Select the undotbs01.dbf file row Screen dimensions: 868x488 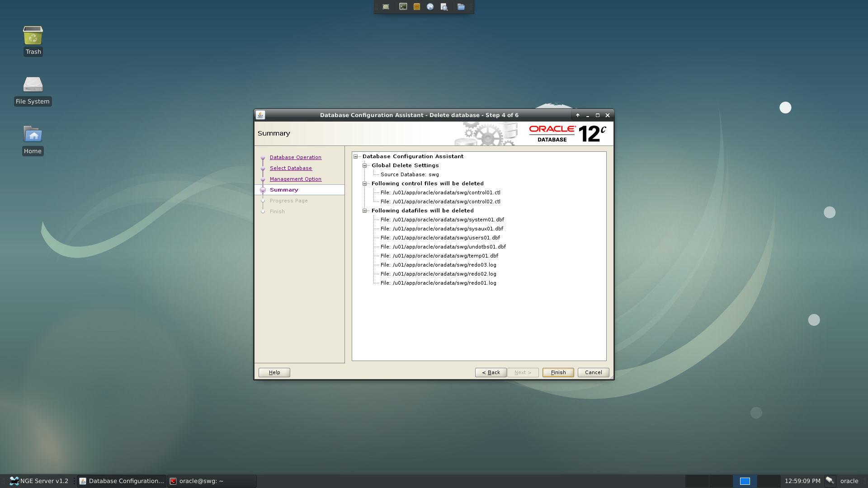(x=443, y=247)
